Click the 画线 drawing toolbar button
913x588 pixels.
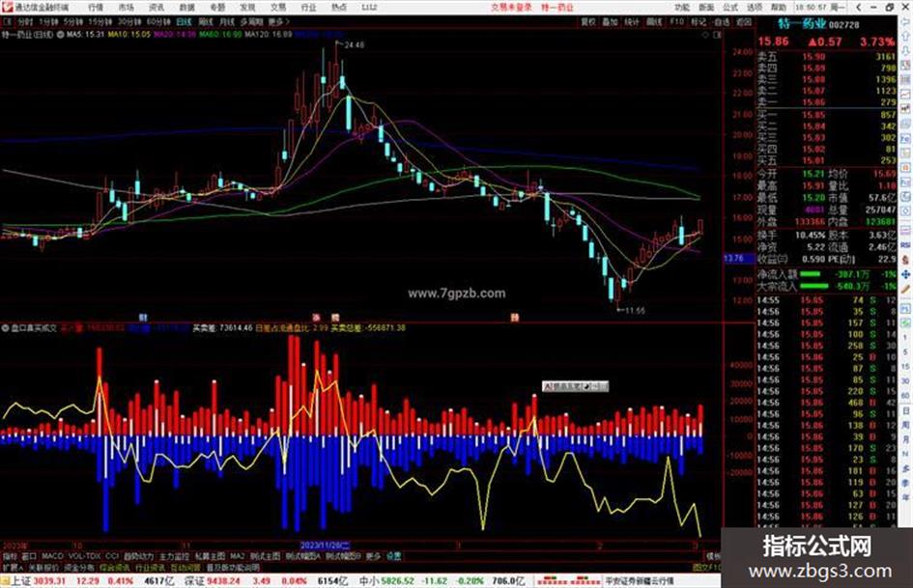[x=654, y=21]
